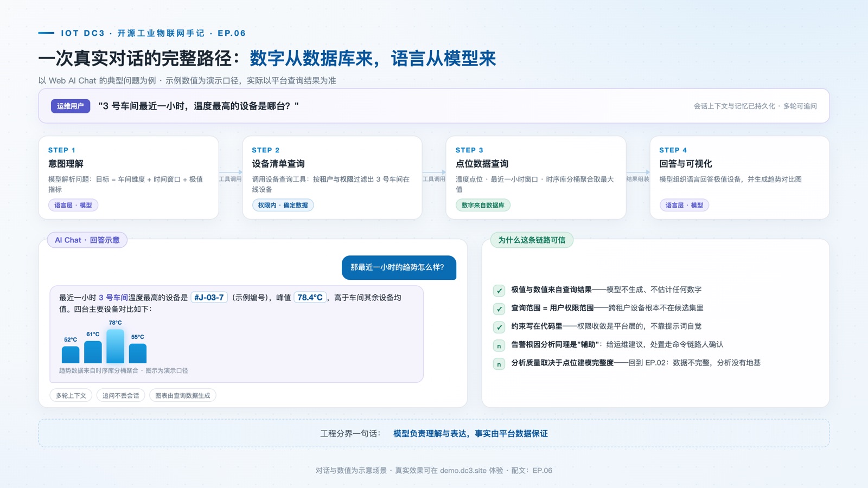Click the n icon beside 分析质量取决于点位建模完整度
The height and width of the screenshot is (488, 868).
[x=499, y=364]
